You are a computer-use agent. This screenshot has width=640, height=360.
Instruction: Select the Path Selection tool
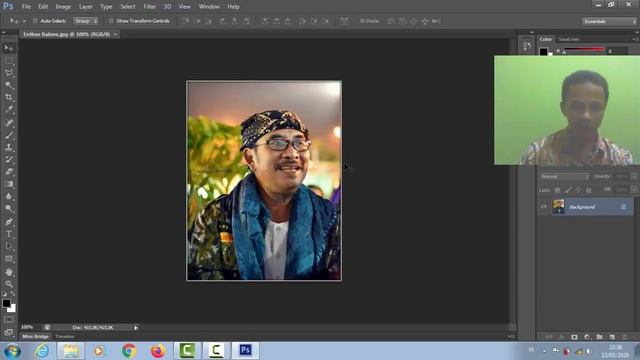pyautogui.click(x=9, y=247)
